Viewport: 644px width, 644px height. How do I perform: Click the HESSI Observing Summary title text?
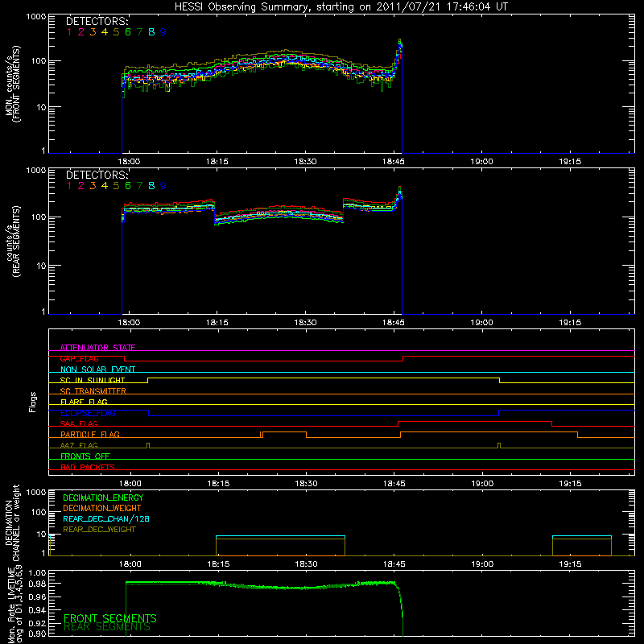pyautogui.click(x=341, y=7)
